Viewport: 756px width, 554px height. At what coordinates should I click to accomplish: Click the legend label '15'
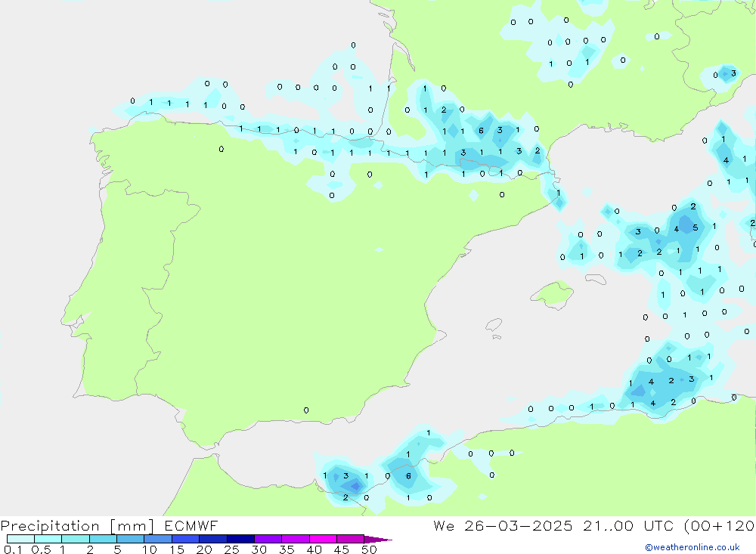(177, 549)
